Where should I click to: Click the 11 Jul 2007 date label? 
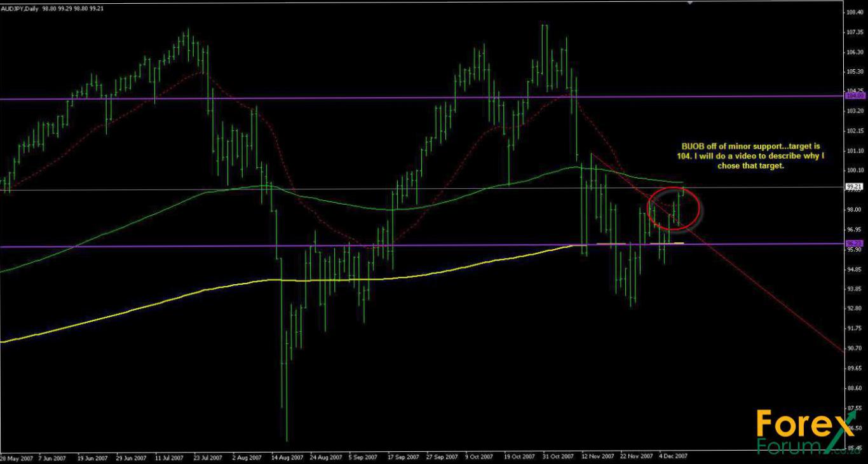(x=169, y=456)
